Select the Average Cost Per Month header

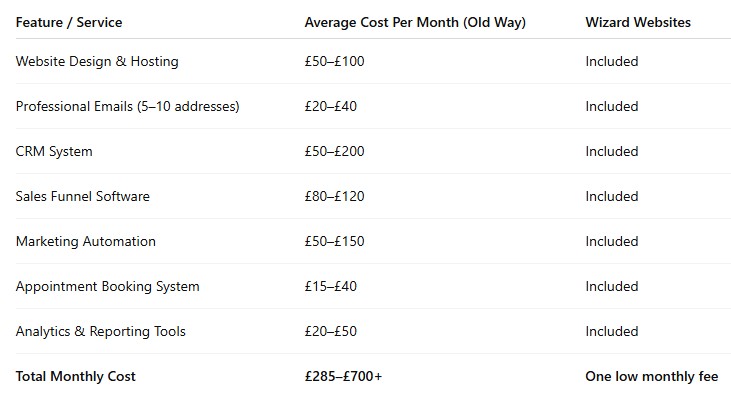coord(415,22)
